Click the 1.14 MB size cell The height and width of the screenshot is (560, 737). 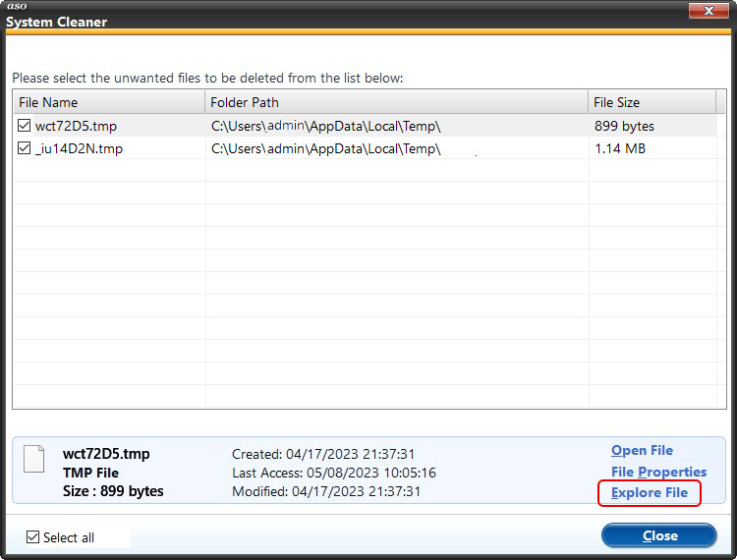(620, 149)
